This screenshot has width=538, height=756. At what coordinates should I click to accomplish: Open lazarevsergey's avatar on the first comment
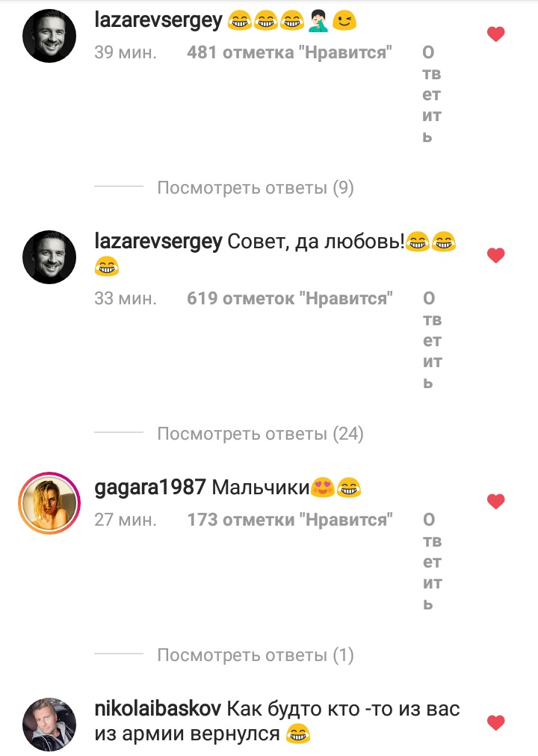pyautogui.click(x=49, y=36)
